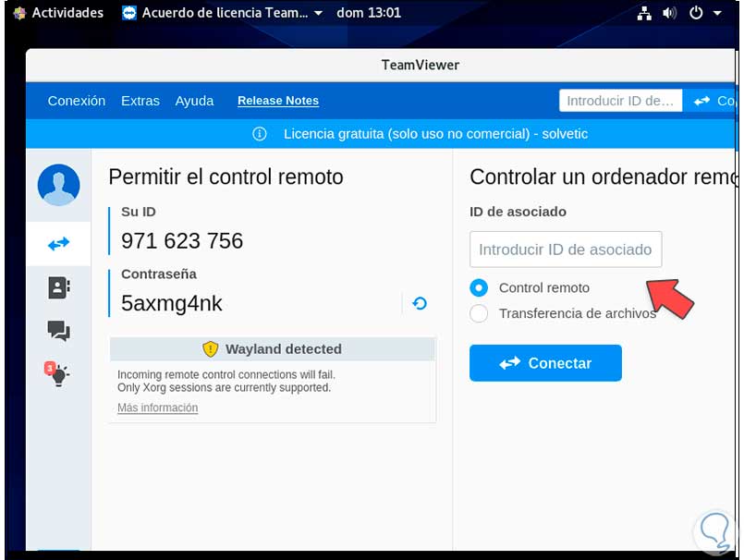Click the ID number 971 623 756

(x=182, y=240)
